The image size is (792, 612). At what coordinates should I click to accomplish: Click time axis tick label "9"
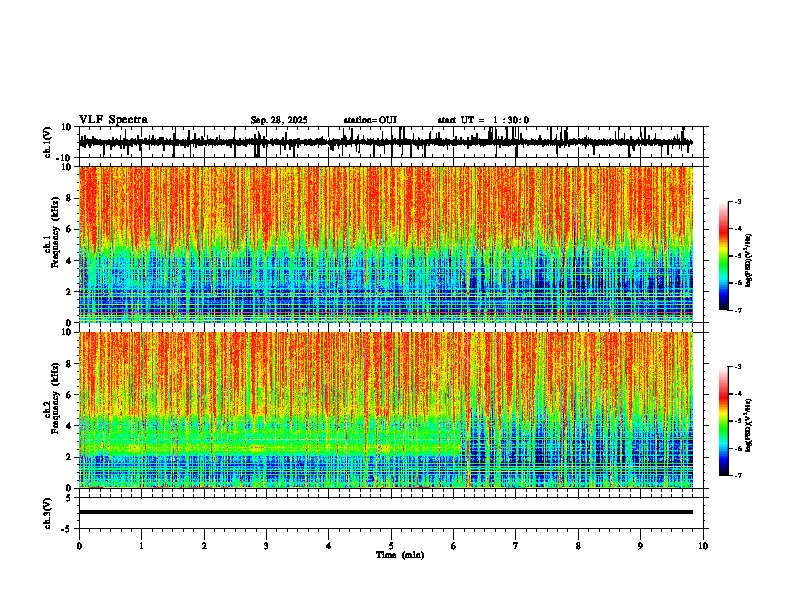click(640, 546)
